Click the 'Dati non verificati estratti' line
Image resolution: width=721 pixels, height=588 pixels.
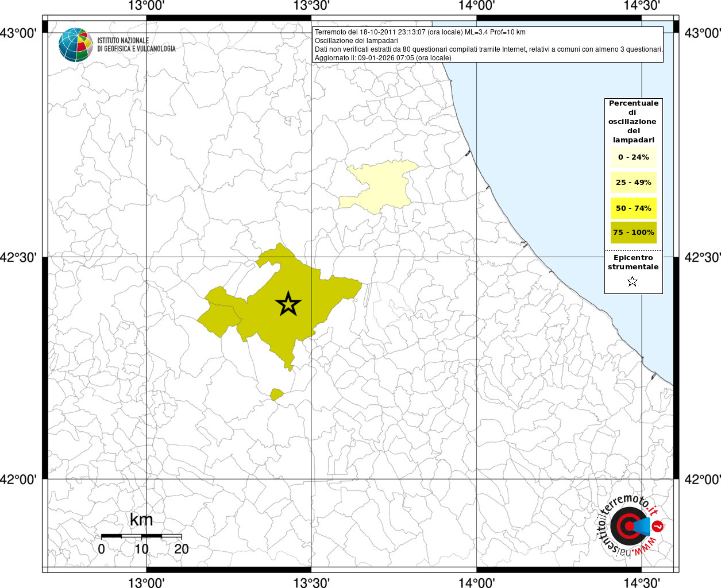pos(489,49)
